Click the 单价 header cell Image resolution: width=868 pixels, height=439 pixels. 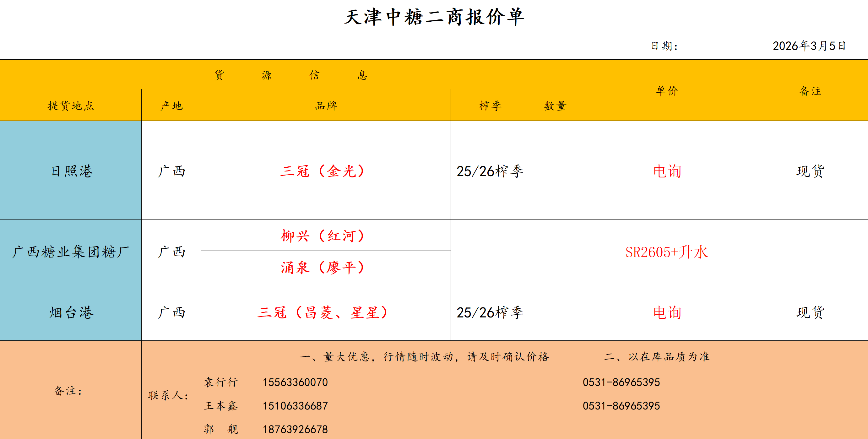pos(667,91)
